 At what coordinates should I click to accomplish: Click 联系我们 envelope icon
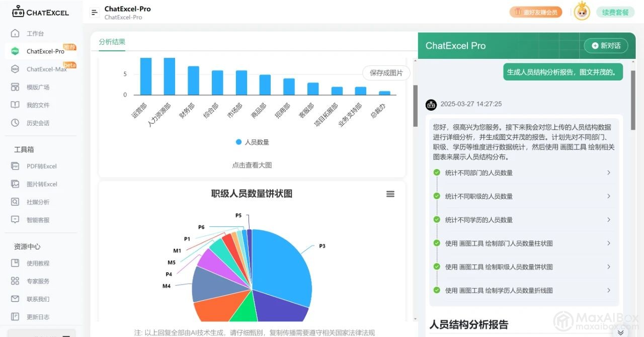click(x=15, y=299)
